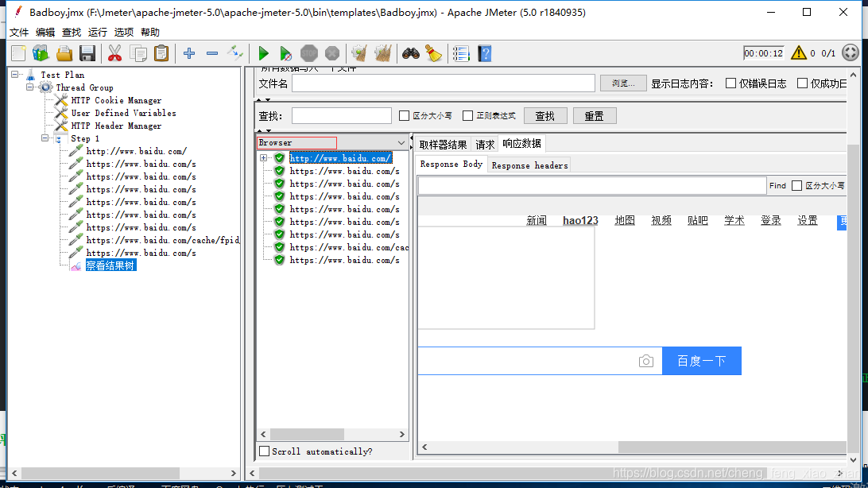Stop the running test threads
The width and height of the screenshot is (868, 488).
(x=309, y=54)
